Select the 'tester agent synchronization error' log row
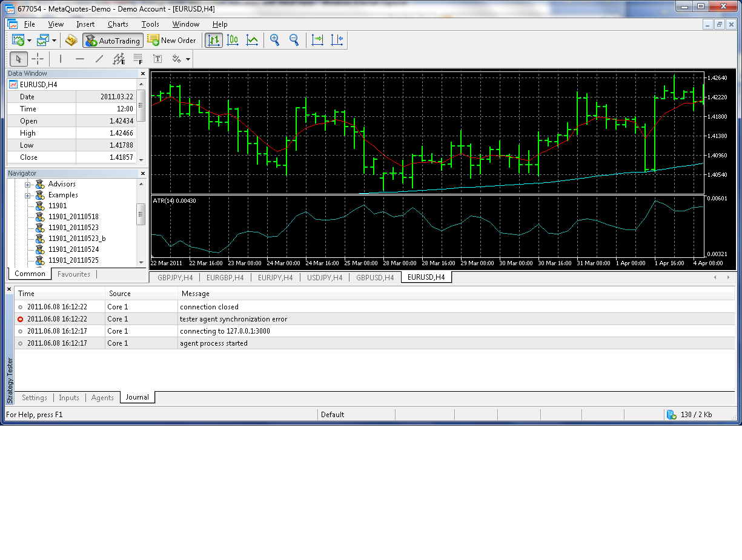 pyautogui.click(x=374, y=319)
